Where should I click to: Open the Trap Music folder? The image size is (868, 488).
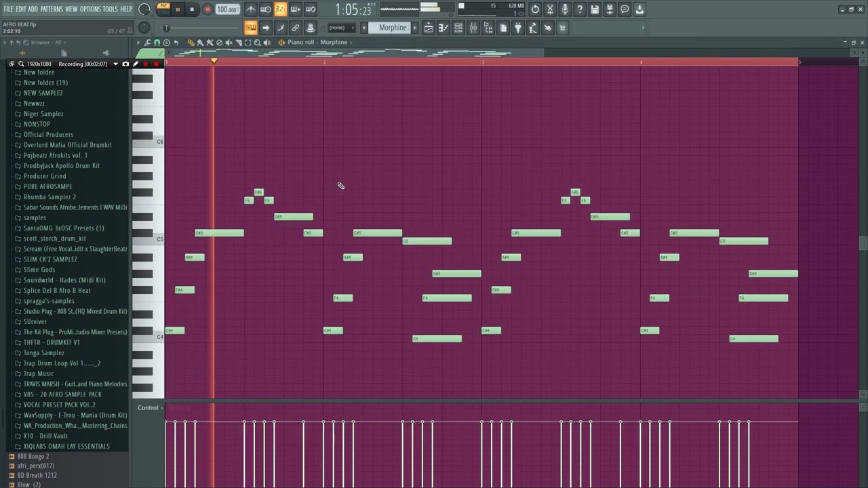(39, 373)
